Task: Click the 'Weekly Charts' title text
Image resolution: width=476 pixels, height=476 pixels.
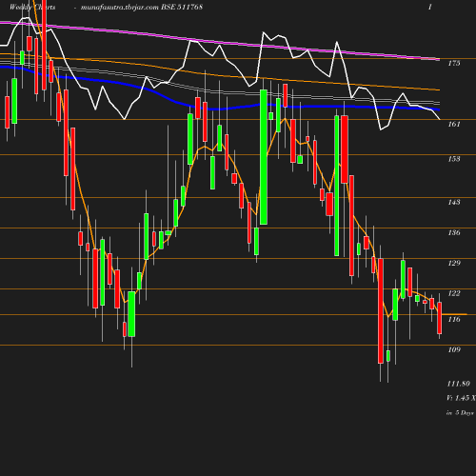Action: [x=32, y=7]
